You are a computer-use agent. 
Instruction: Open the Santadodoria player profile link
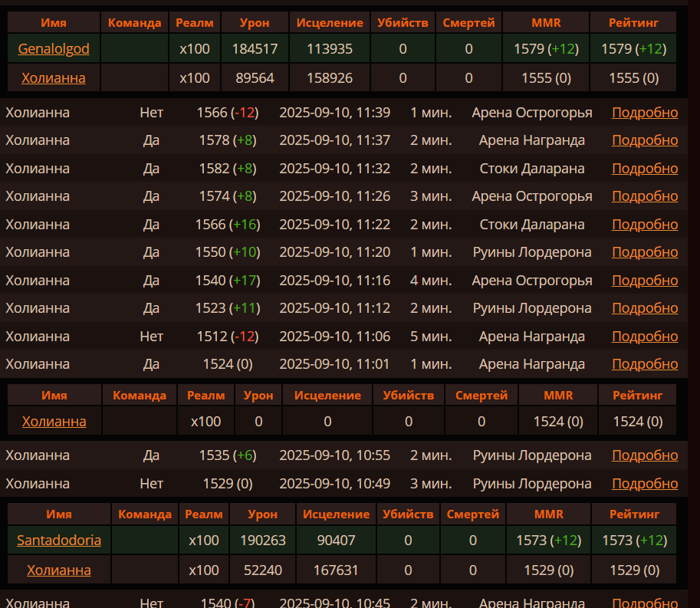pos(59,541)
